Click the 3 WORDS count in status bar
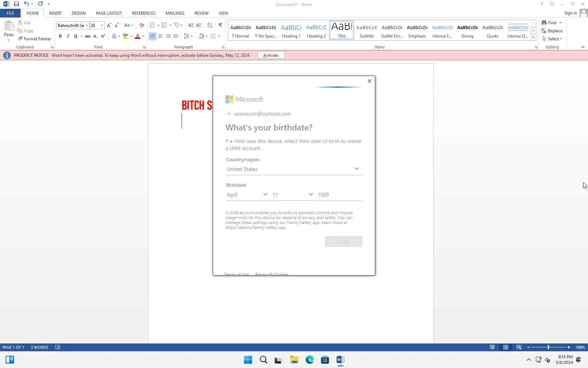The image size is (588, 368). [x=39, y=347]
